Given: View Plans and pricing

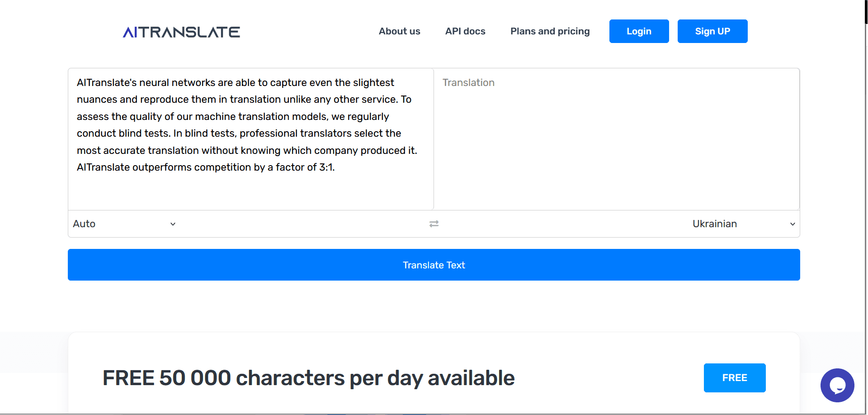Looking at the screenshot, I should [550, 31].
